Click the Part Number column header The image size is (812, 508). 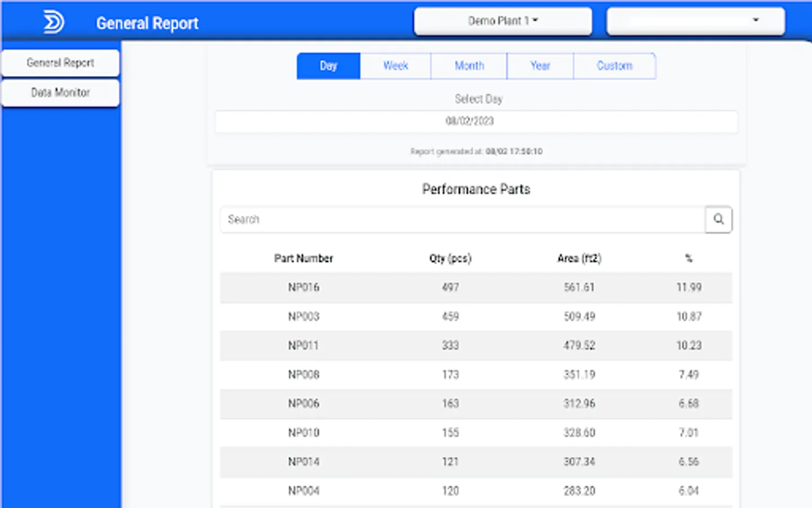[x=303, y=259]
